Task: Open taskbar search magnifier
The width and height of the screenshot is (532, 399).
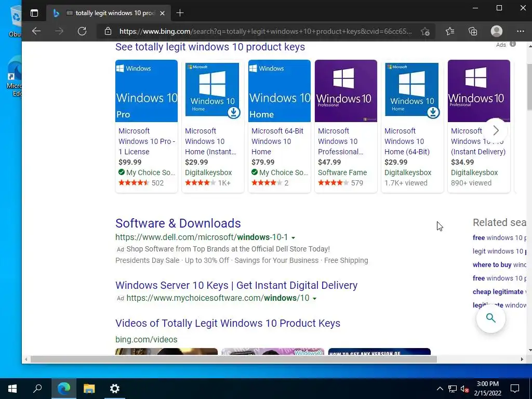Action: (x=37, y=389)
